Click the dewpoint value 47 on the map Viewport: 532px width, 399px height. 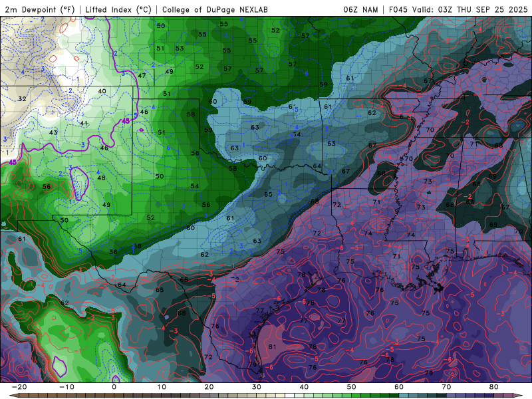[x=142, y=76]
